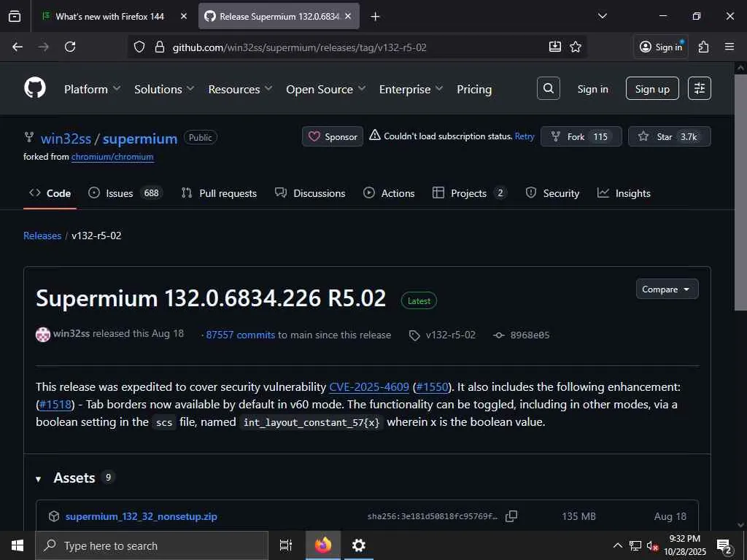Viewport: 747px width, 560px height.
Task: Open Firefox application hamburger menu
Action: 729,47
